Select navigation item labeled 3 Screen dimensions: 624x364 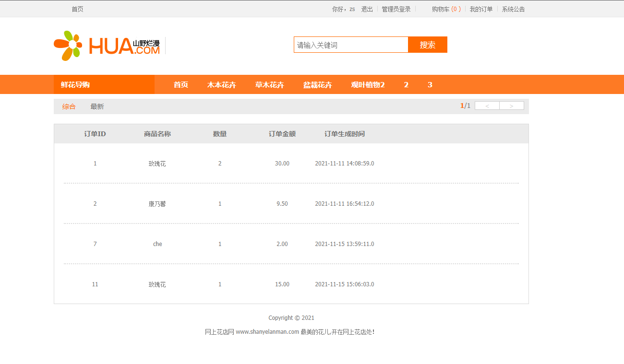tap(430, 85)
